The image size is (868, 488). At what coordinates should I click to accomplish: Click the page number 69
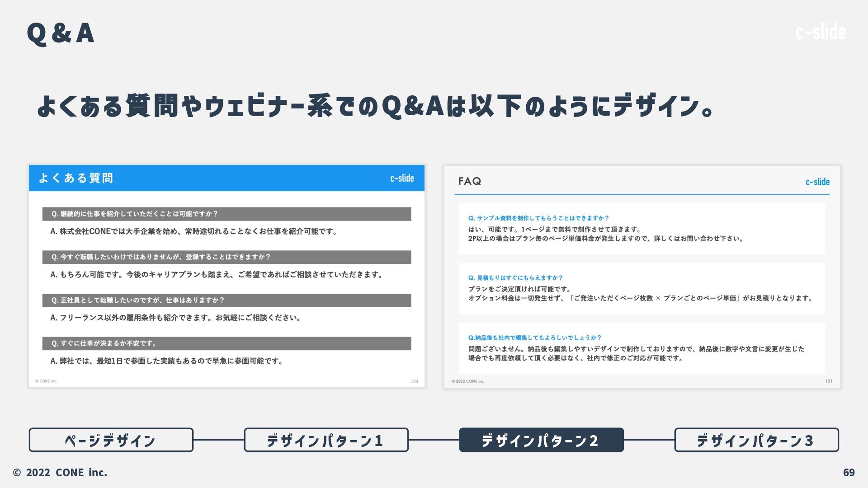click(849, 473)
